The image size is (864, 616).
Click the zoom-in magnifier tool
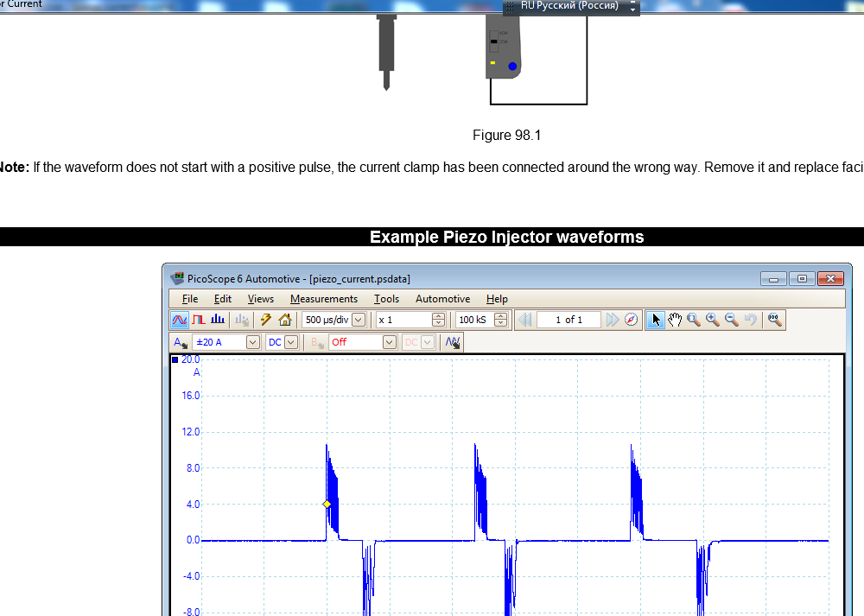[x=713, y=320]
